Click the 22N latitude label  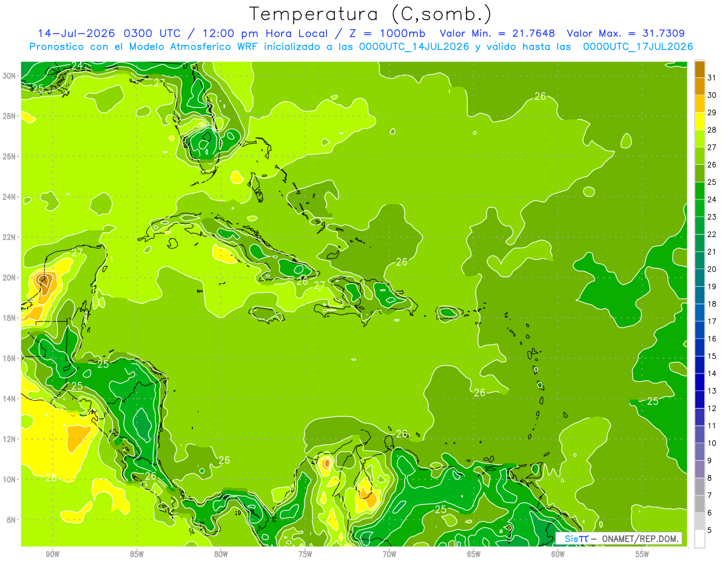pyautogui.click(x=9, y=237)
